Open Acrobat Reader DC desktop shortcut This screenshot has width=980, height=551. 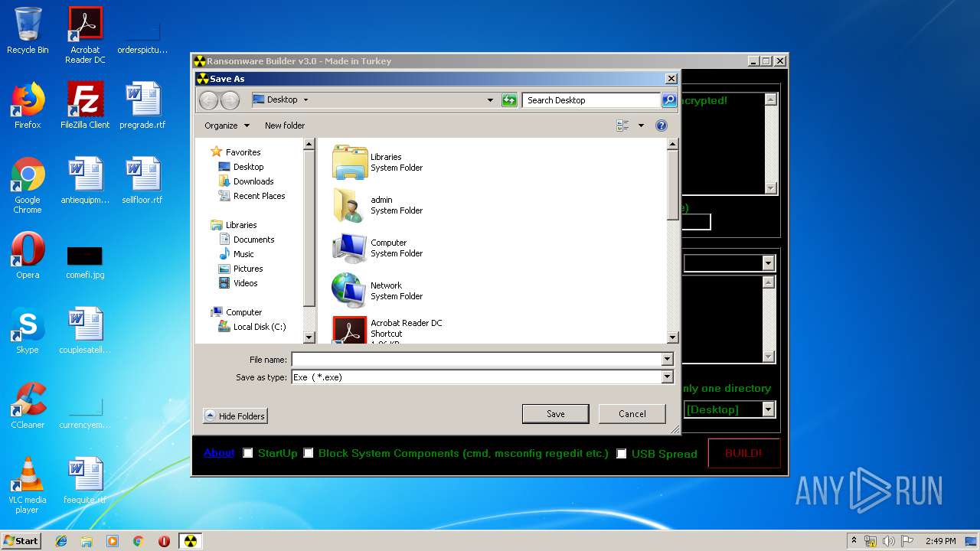click(x=85, y=35)
